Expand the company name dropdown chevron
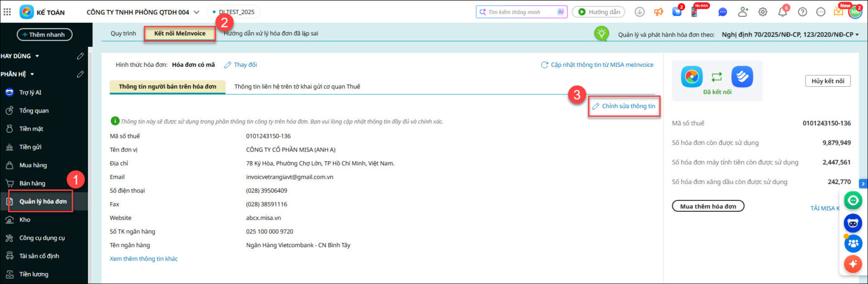 (196, 12)
